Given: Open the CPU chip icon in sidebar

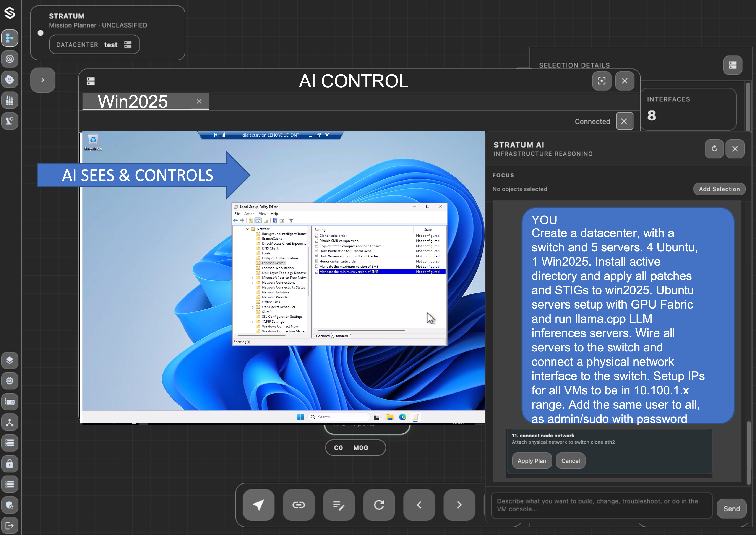Looking at the screenshot, I should click(x=10, y=381).
